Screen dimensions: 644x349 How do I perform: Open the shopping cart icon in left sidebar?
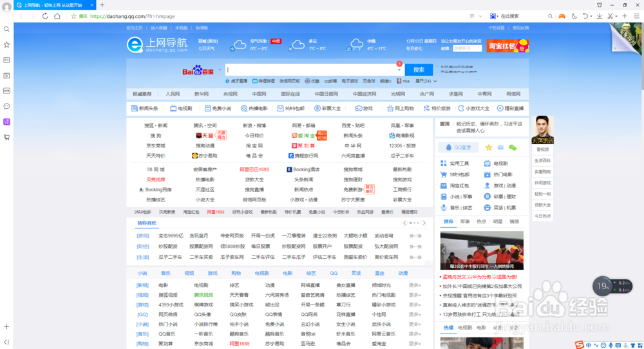(x=6, y=137)
